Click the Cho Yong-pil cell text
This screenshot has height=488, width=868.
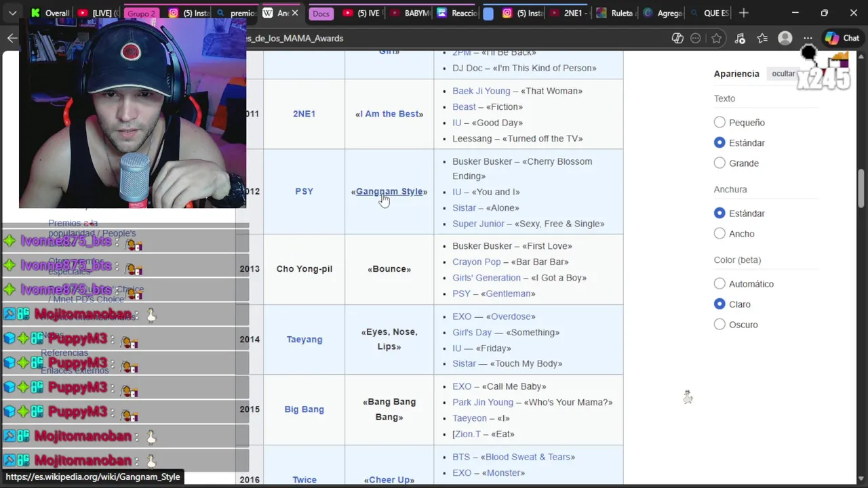pyautogui.click(x=304, y=269)
